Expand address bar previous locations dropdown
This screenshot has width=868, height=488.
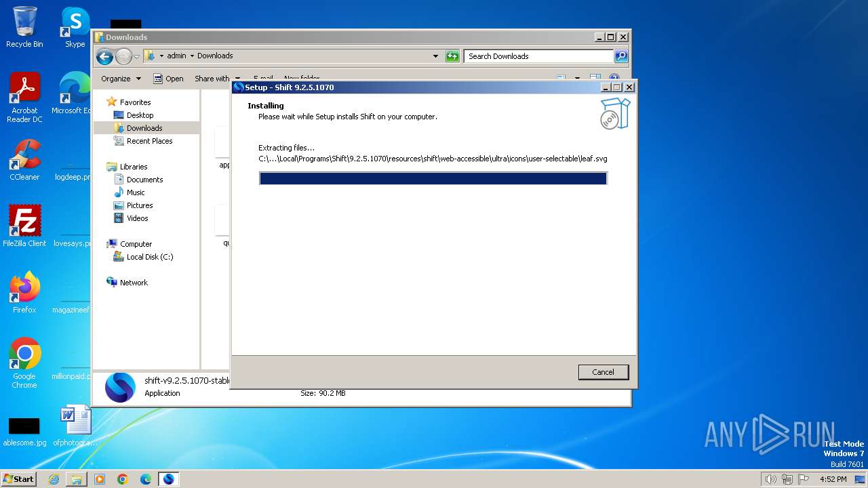click(435, 56)
